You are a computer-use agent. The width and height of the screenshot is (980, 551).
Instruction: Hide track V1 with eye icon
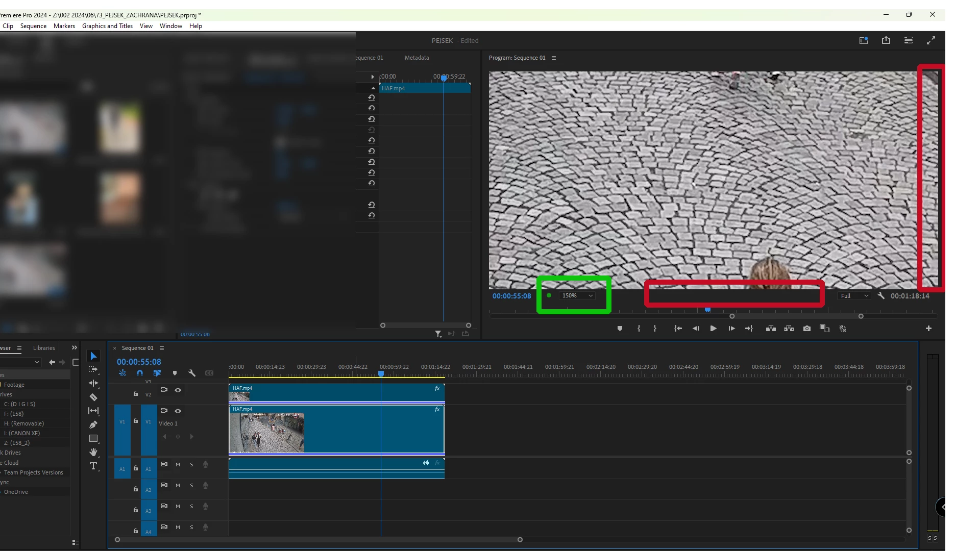(178, 411)
